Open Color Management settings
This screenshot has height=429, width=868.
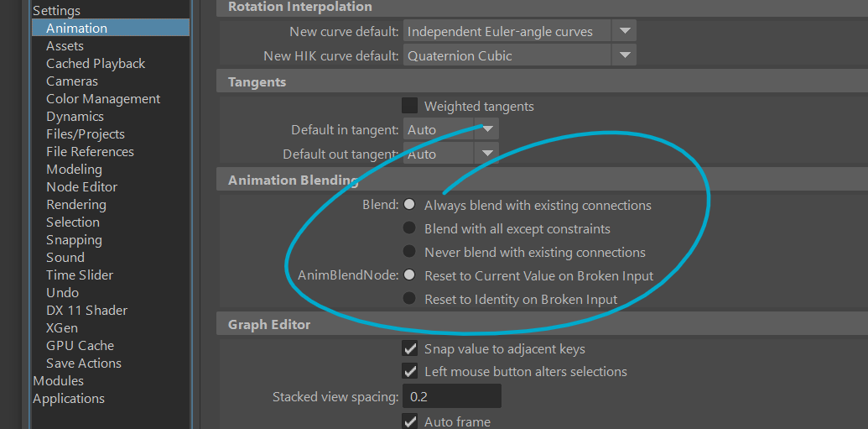click(103, 99)
